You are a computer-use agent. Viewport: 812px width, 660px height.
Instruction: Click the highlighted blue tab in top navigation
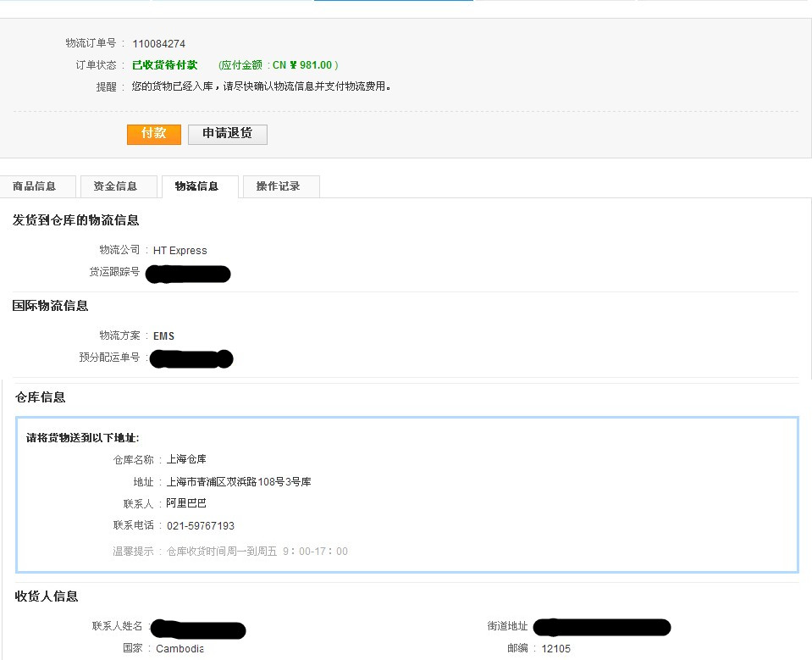point(393,3)
